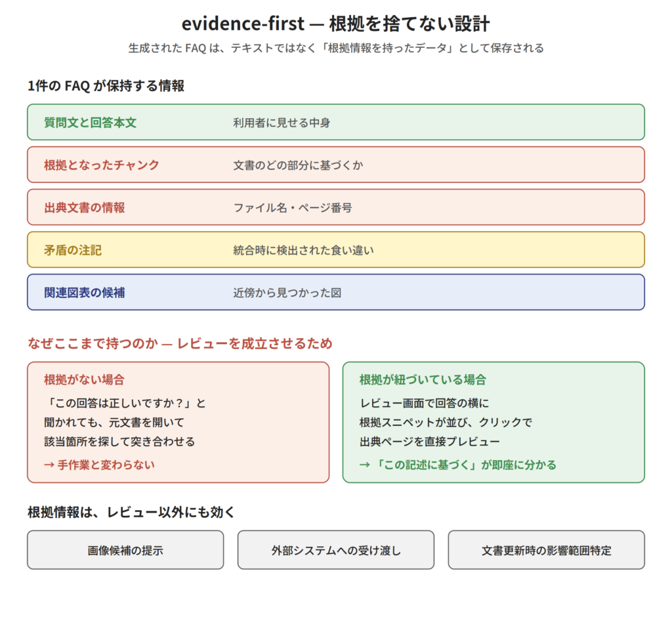Click the heading '根拠情報は、レビュー以外にも効く'

(x=131, y=512)
